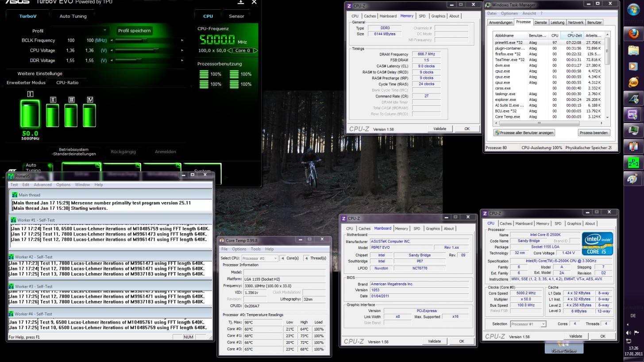The height and width of the screenshot is (362, 644).
Task: Click the Intel Core i5 logo in CPU-Z
Action: [x=598, y=243]
